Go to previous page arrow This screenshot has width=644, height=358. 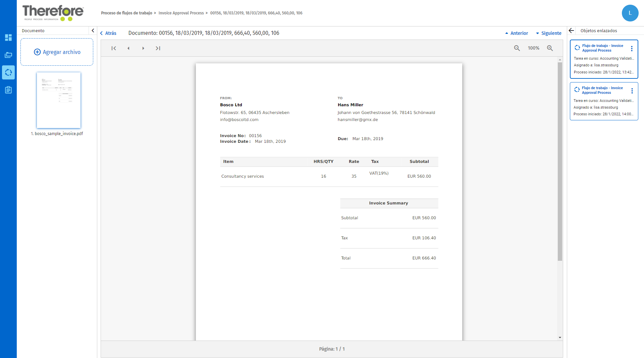click(128, 48)
